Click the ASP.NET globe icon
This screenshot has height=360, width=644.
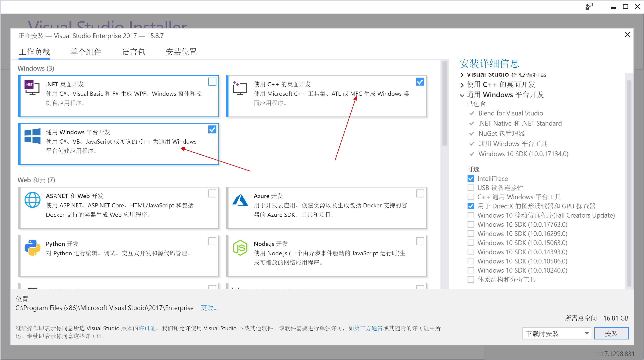(32, 200)
